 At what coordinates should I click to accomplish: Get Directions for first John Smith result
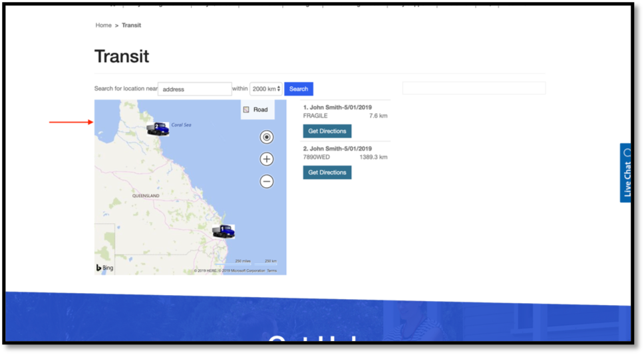(327, 131)
